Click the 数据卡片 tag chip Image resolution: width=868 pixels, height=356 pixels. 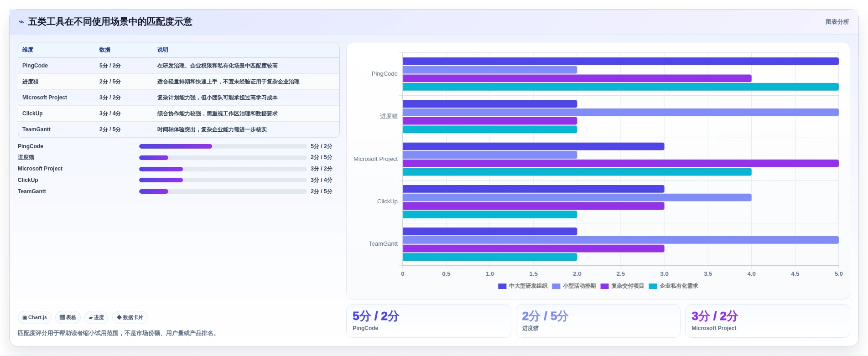pos(130,317)
